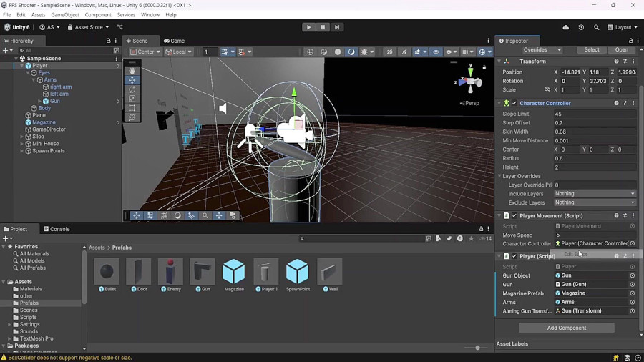Adjust the project thumbnail size slider
The width and height of the screenshot is (644, 362).
(477, 348)
